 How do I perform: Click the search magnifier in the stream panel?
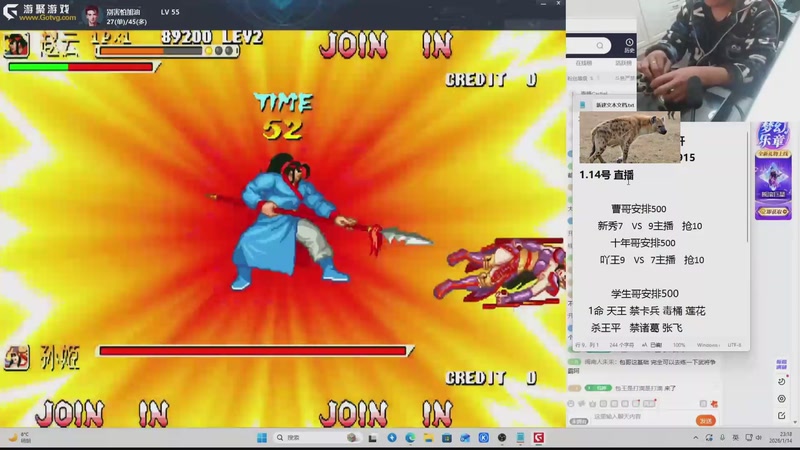600,46
